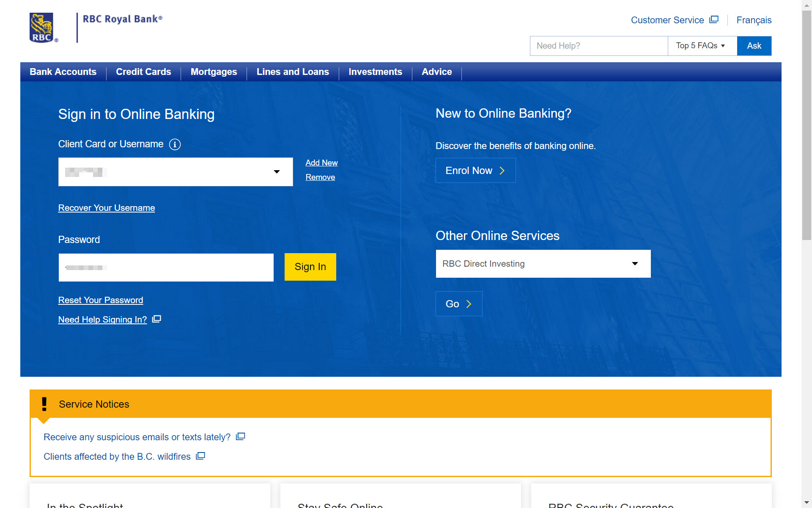The width and height of the screenshot is (812, 508).
Task: Click the new-window icon beside Need Help Signing In
Action: (x=156, y=319)
